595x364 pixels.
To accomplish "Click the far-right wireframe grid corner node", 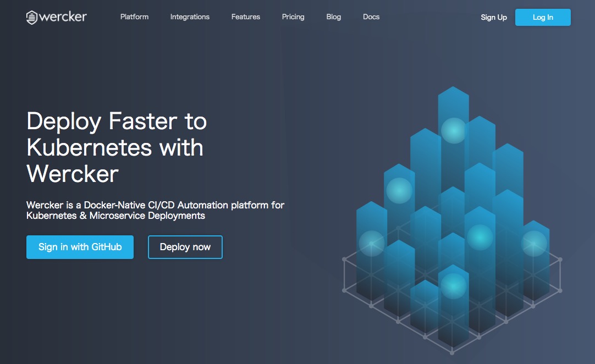I will (x=561, y=259).
